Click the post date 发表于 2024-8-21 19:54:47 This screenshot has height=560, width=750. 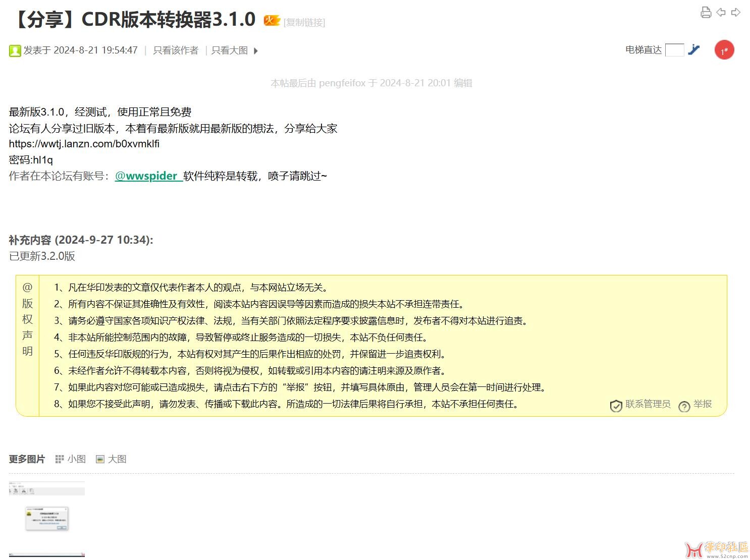(x=81, y=50)
